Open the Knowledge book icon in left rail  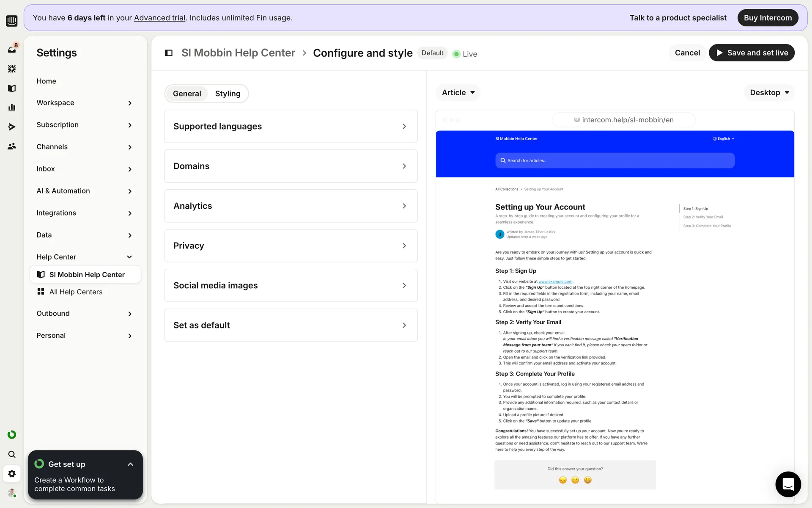(x=12, y=88)
